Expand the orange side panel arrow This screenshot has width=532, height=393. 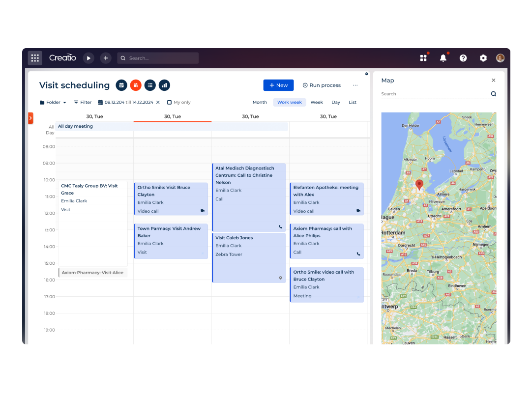coord(30,118)
